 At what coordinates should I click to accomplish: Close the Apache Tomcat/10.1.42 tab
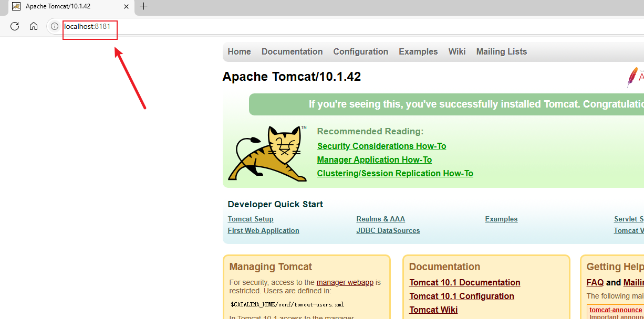coord(126,6)
